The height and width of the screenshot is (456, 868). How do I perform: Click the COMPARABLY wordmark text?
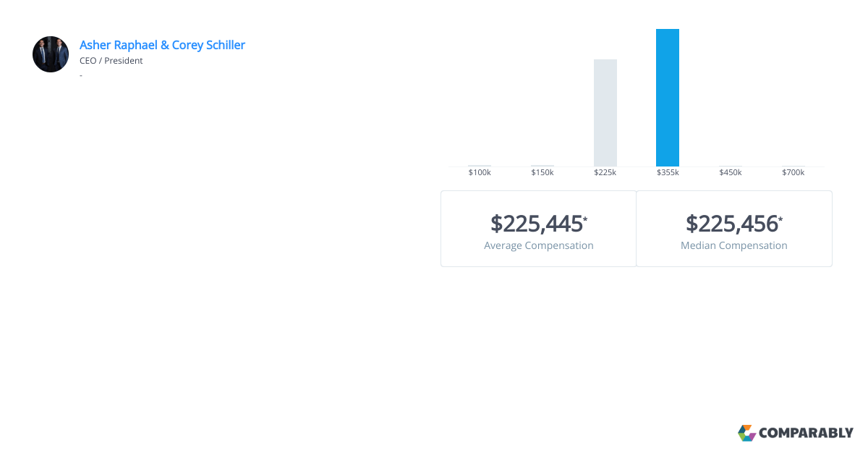point(806,434)
